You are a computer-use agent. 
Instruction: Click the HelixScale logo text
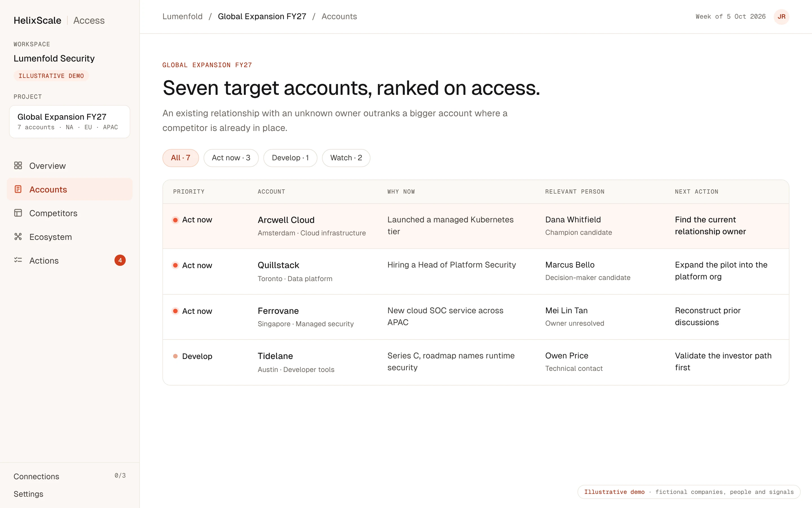click(x=37, y=20)
